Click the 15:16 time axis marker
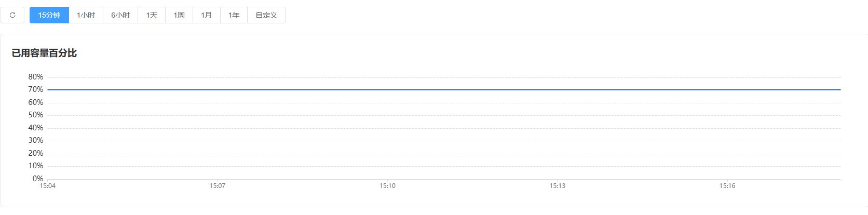 727,186
